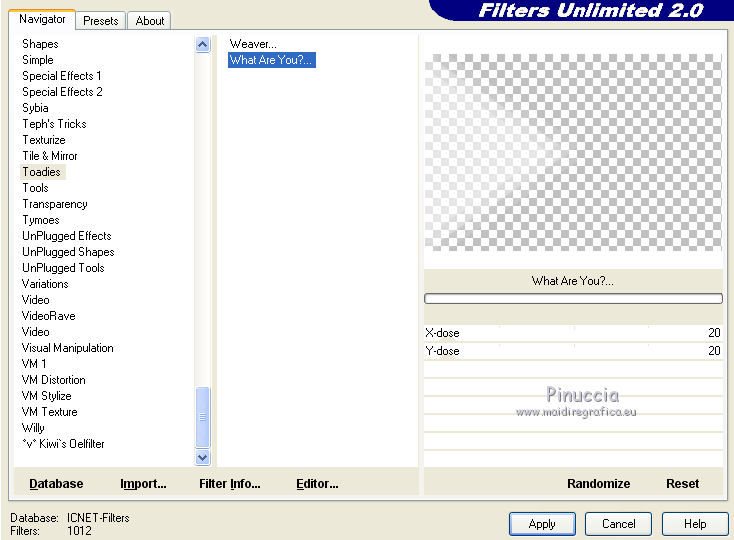Click the X-dose value 20
The image size is (734, 540).
click(714, 333)
